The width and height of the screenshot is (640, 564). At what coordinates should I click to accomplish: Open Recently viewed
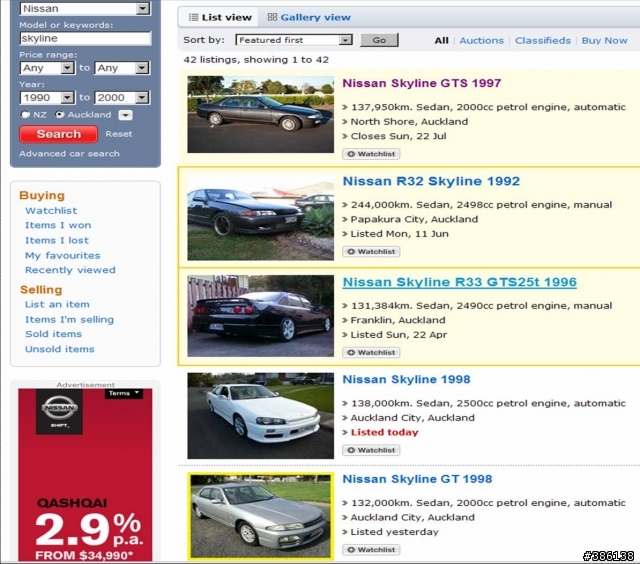70,270
